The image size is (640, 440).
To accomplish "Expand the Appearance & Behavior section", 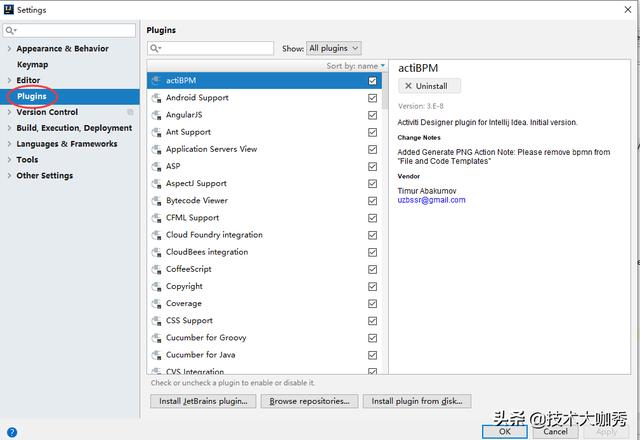I will [x=9, y=49].
